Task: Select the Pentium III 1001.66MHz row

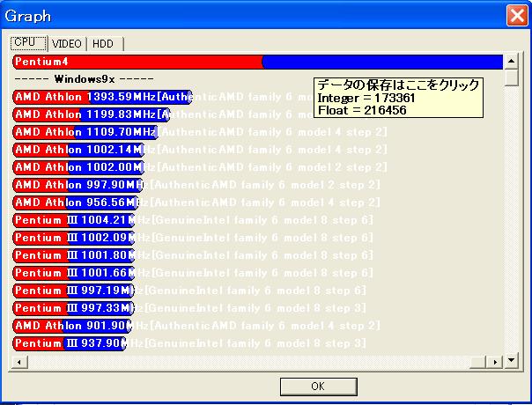Action: [x=193, y=274]
